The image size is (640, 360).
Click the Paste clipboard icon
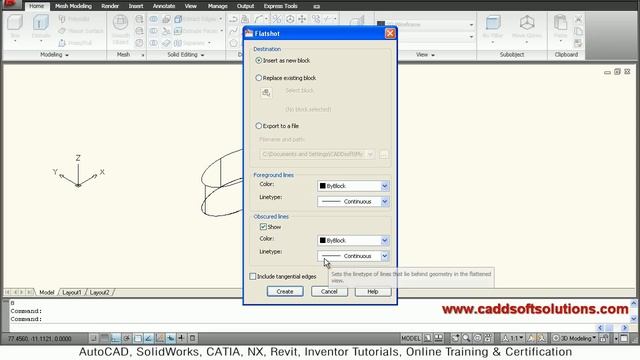click(x=560, y=22)
